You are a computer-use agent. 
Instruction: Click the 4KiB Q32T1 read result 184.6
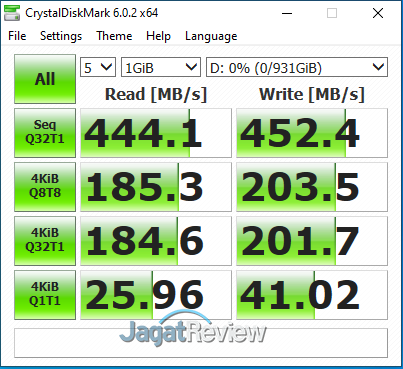(x=156, y=241)
